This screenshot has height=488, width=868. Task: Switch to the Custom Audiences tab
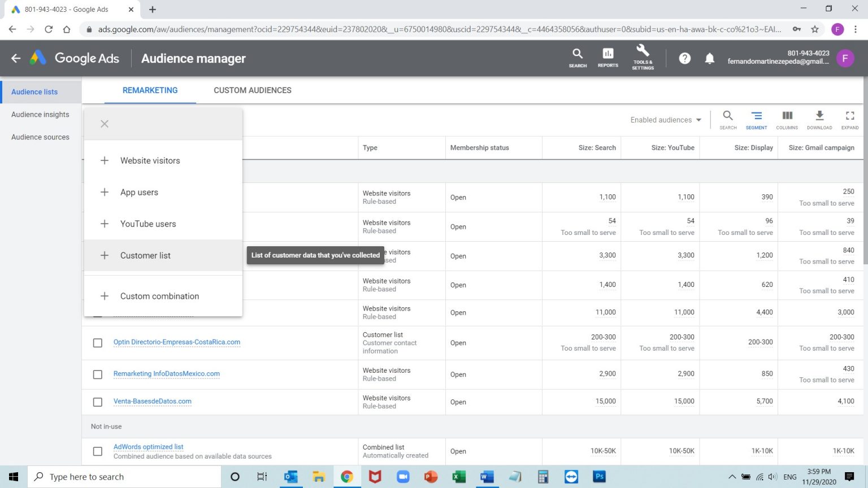(x=253, y=90)
